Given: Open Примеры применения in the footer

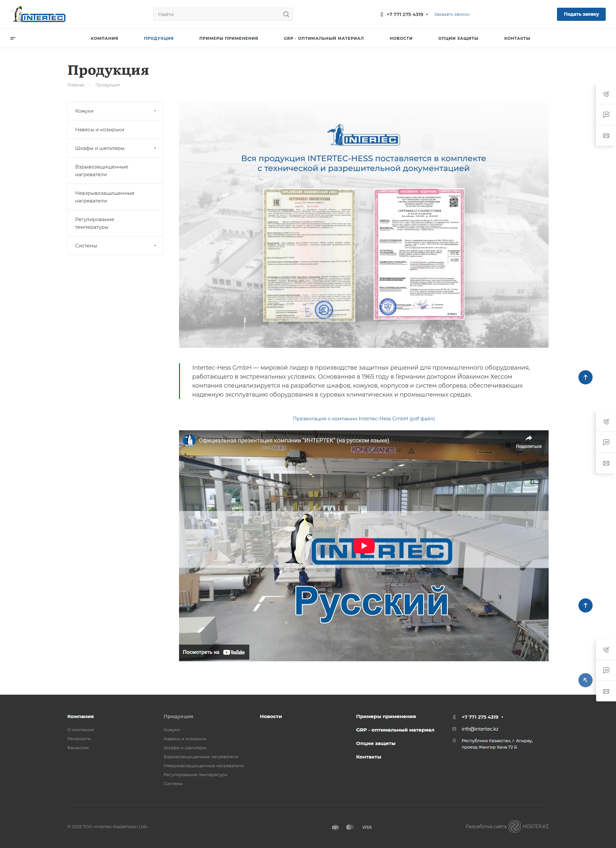Looking at the screenshot, I should coord(386,716).
